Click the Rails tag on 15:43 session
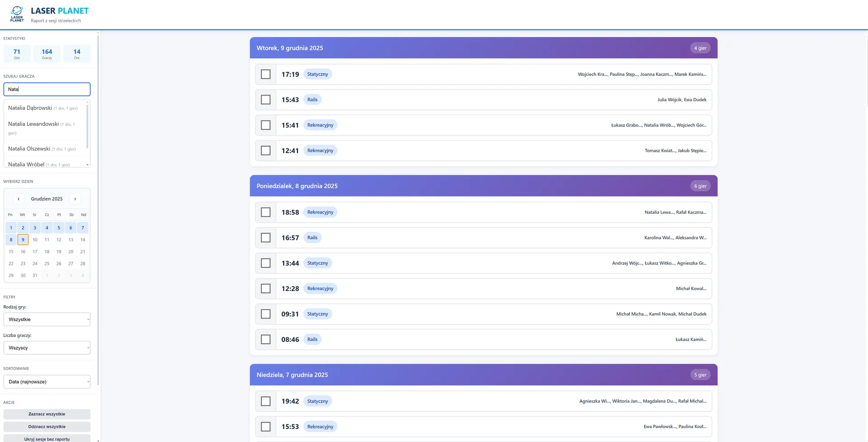 tap(312, 99)
